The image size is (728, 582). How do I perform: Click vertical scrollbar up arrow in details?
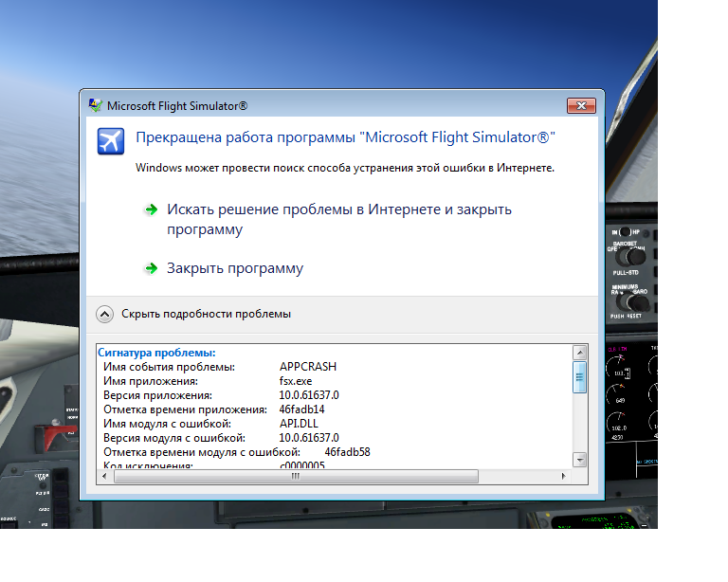click(x=579, y=353)
